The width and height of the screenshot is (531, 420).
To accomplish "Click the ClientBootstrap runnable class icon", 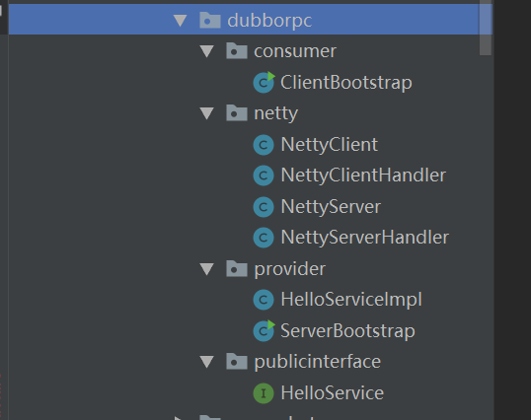I will 264,82.
